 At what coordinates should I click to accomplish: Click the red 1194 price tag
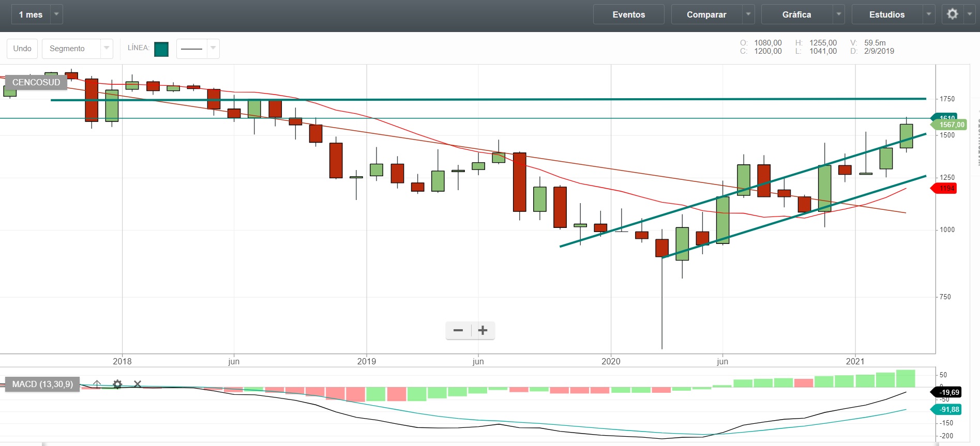(x=944, y=188)
